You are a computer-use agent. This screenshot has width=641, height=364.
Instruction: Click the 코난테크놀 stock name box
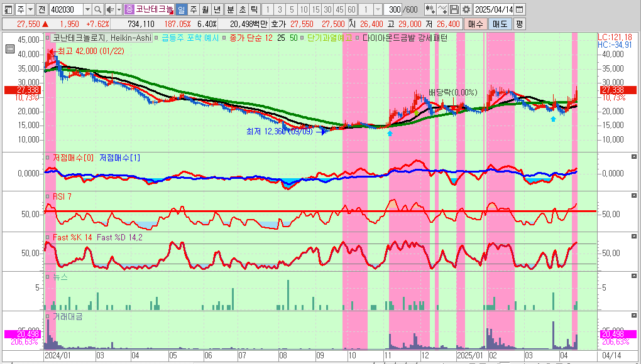(x=155, y=9)
